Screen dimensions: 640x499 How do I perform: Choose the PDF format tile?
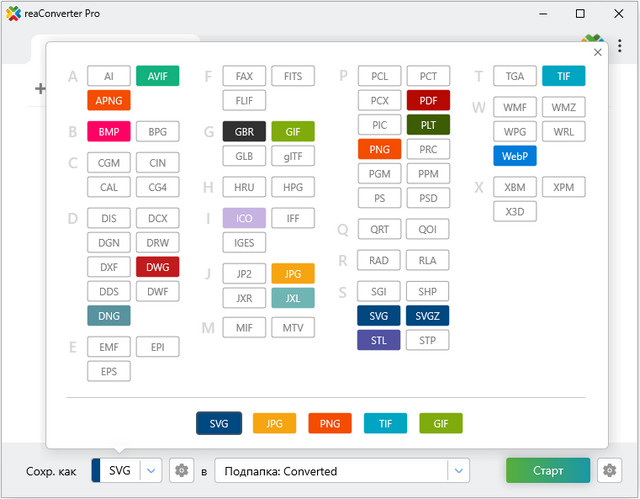[428, 100]
